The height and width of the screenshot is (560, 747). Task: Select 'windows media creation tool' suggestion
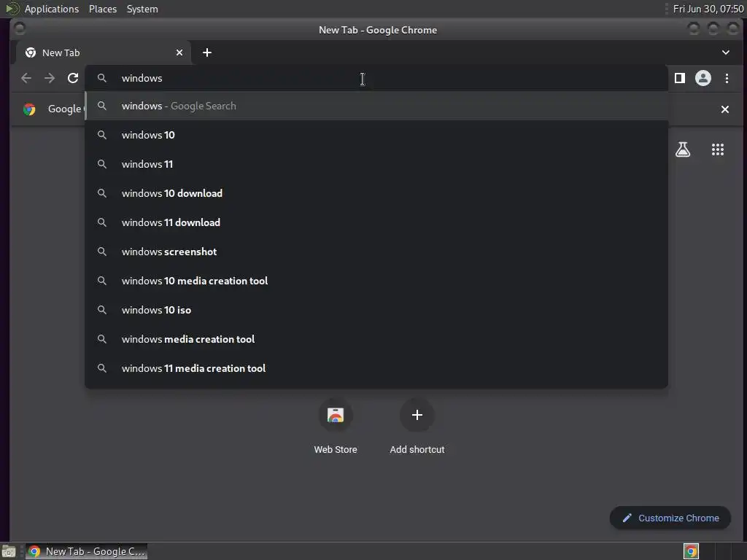pos(376,339)
